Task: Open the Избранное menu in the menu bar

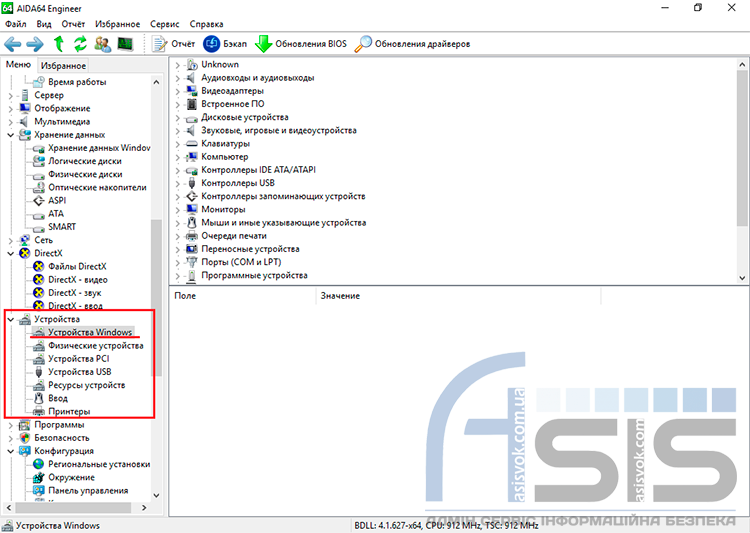Action: [x=118, y=24]
